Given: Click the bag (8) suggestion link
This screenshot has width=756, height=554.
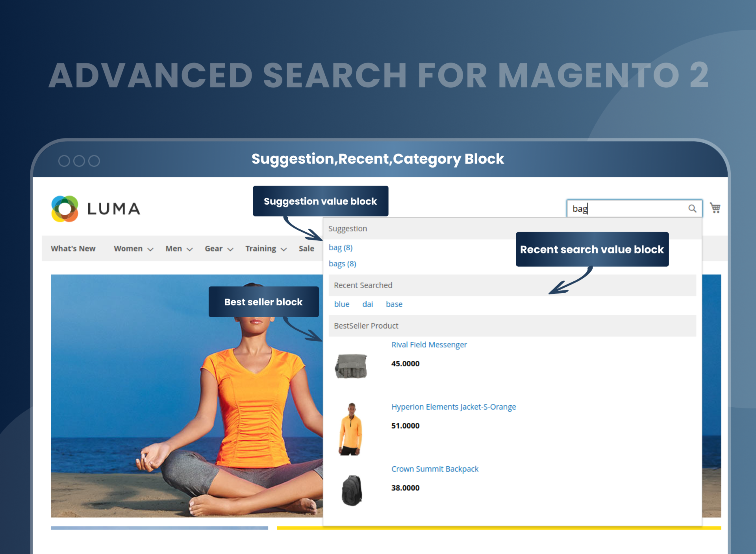Looking at the screenshot, I should point(341,247).
